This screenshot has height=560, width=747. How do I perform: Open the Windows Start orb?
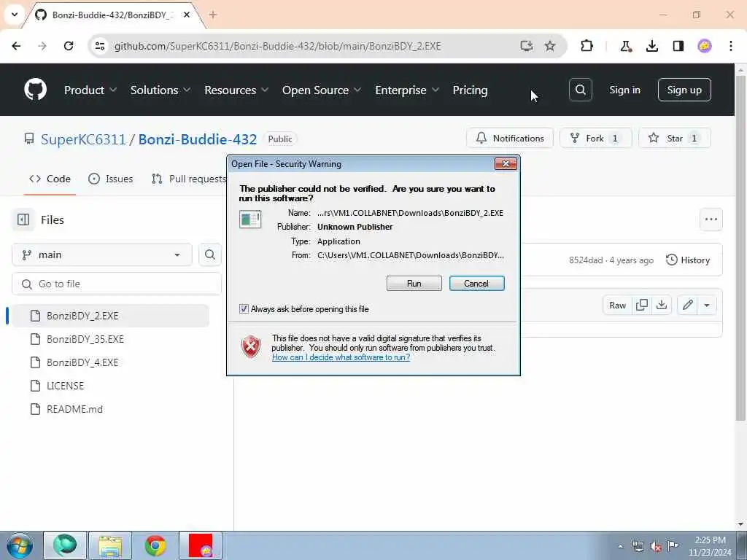20,545
